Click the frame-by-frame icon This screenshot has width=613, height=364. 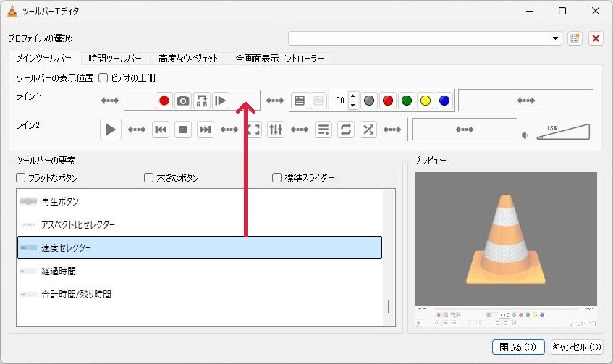pyautogui.click(x=221, y=101)
